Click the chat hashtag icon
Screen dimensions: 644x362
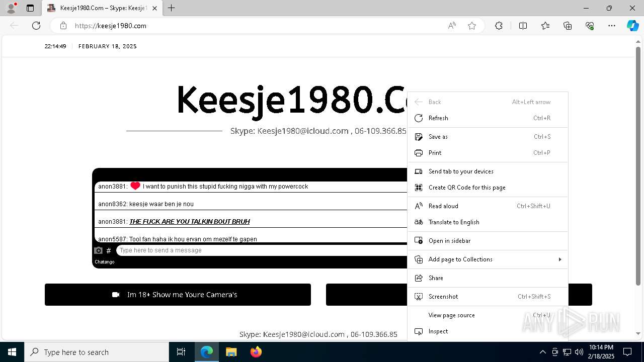[x=109, y=250]
